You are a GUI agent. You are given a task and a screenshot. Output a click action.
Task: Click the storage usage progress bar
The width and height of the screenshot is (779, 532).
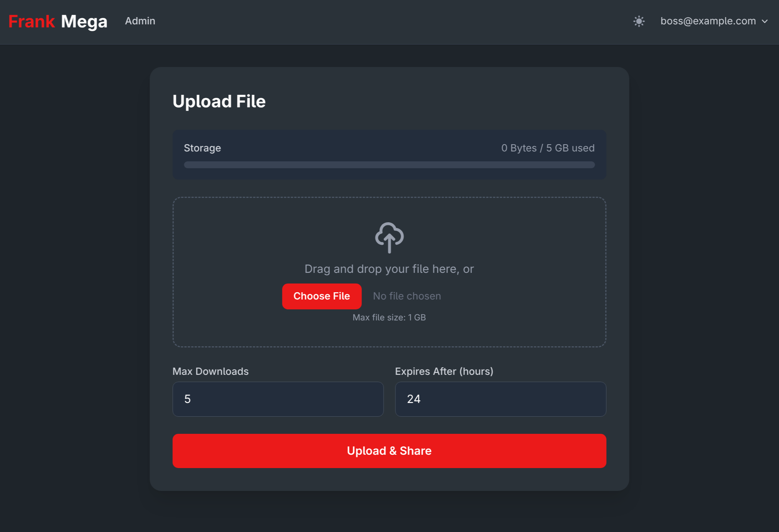tap(389, 165)
